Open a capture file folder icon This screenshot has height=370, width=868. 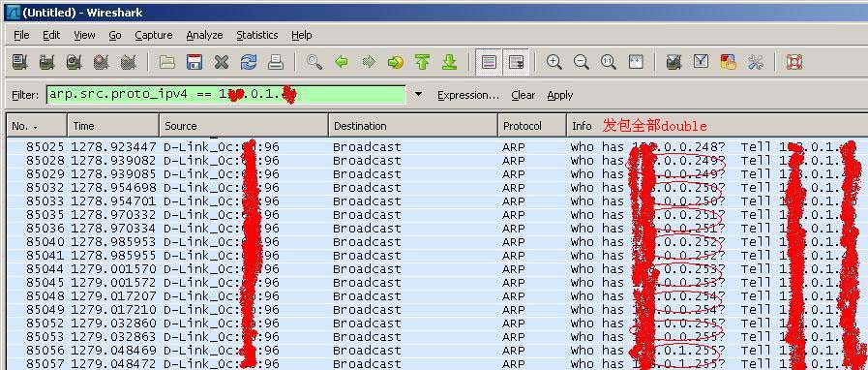(167, 62)
